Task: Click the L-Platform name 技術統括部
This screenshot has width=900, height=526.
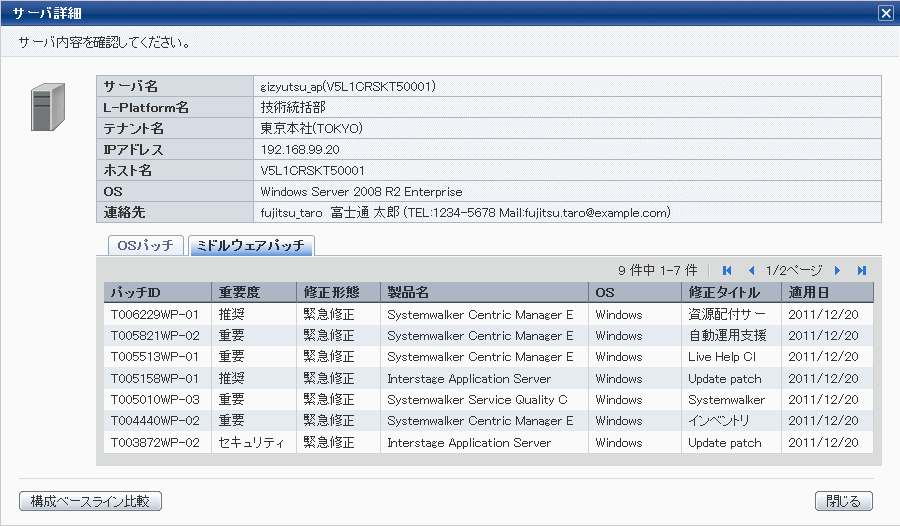Action: pos(293,107)
